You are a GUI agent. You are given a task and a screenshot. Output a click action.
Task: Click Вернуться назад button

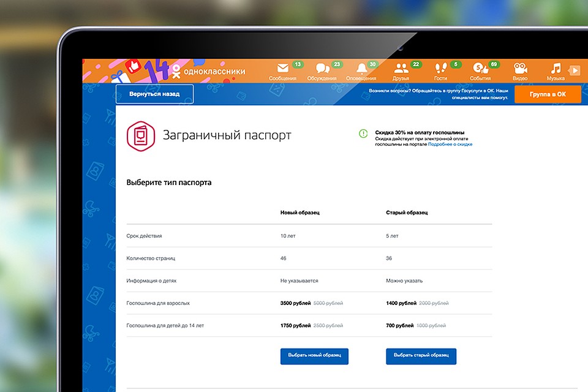click(x=154, y=94)
